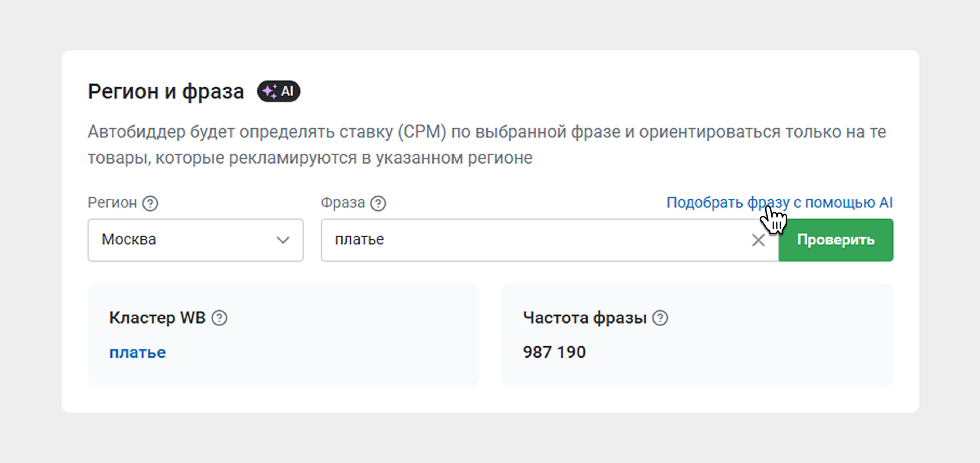Image resolution: width=980 pixels, height=463 pixels.
Task: Click the phrase frequency value 987 190
Action: [554, 352]
